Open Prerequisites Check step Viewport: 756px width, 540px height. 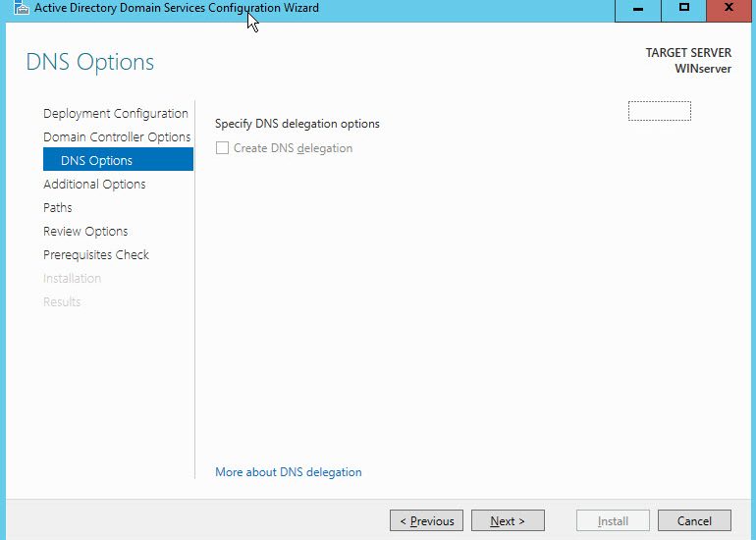[96, 254]
